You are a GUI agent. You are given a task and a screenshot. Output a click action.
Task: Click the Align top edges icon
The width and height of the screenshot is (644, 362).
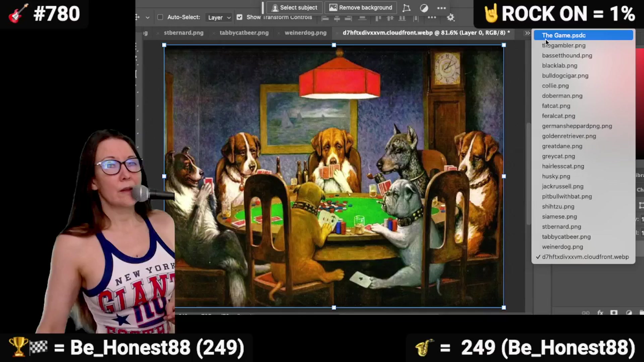[378, 18]
